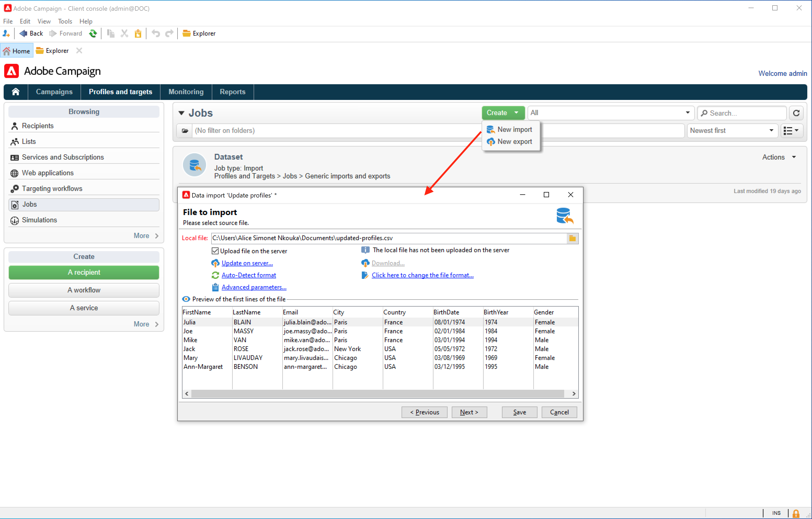
Task: Click the cut scissors toolbar icon
Action: click(124, 33)
